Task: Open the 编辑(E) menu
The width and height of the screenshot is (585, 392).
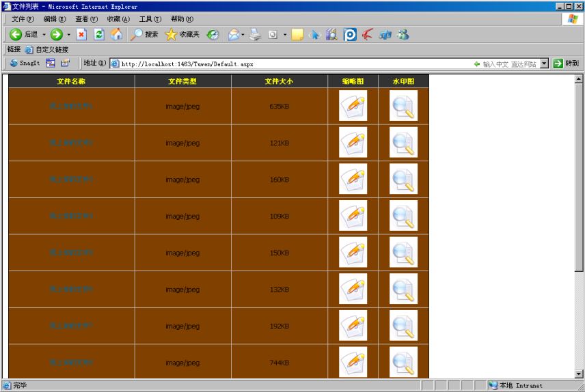Action: click(x=55, y=18)
